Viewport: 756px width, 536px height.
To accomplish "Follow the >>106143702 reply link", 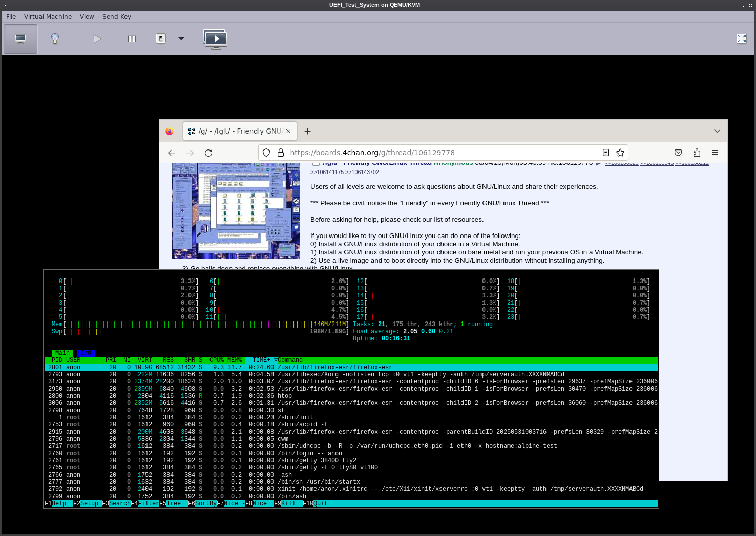I will [362, 173].
